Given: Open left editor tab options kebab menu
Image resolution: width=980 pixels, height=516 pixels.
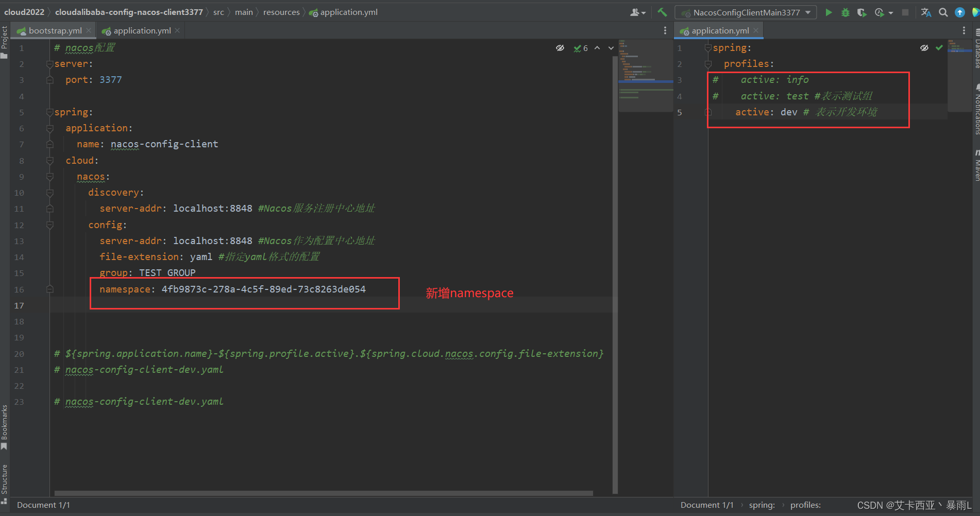Looking at the screenshot, I should pyautogui.click(x=665, y=31).
